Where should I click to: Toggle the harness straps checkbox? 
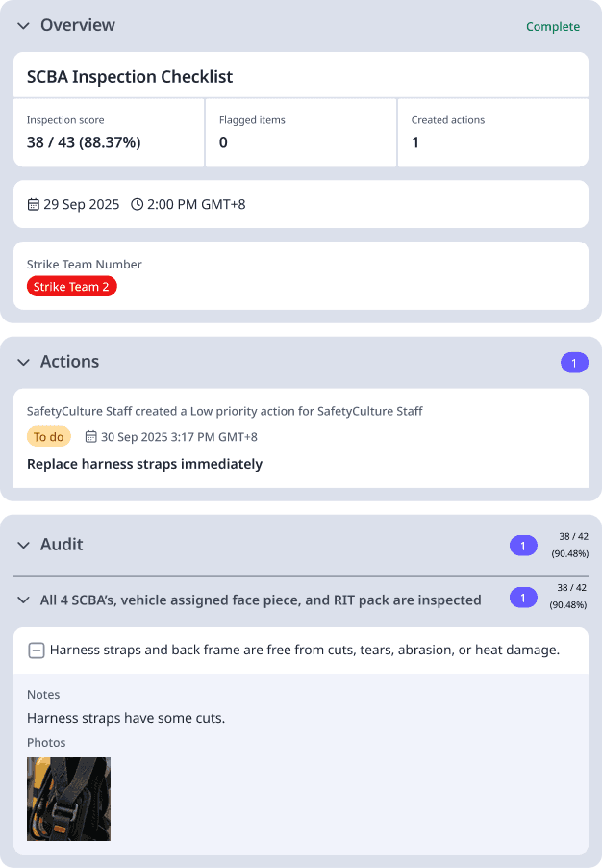36,651
